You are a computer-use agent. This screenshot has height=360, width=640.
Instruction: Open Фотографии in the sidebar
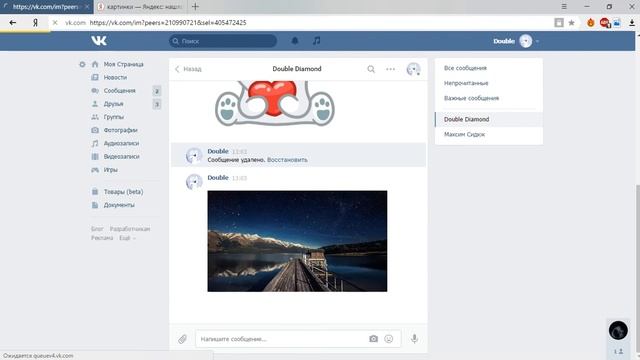coord(120,130)
